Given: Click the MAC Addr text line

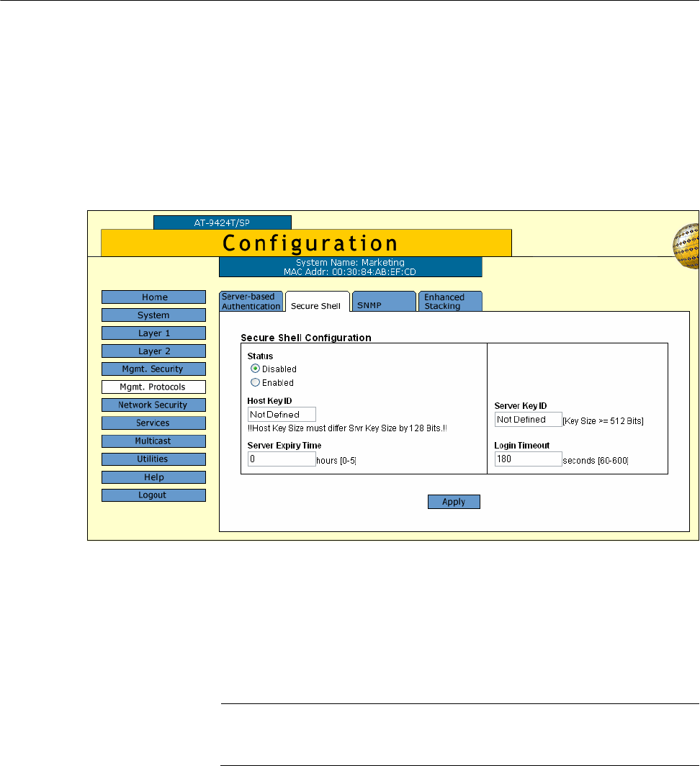Looking at the screenshot, I should click(350, 271).
